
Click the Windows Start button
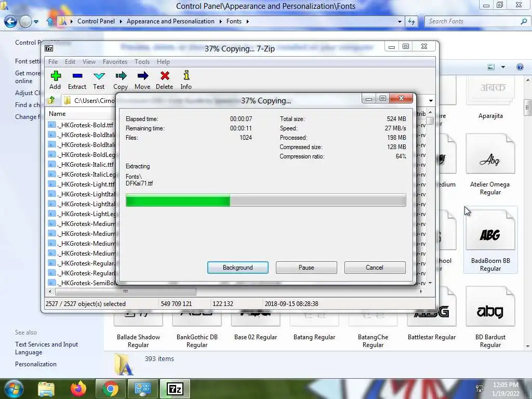[x=13, y=389]
